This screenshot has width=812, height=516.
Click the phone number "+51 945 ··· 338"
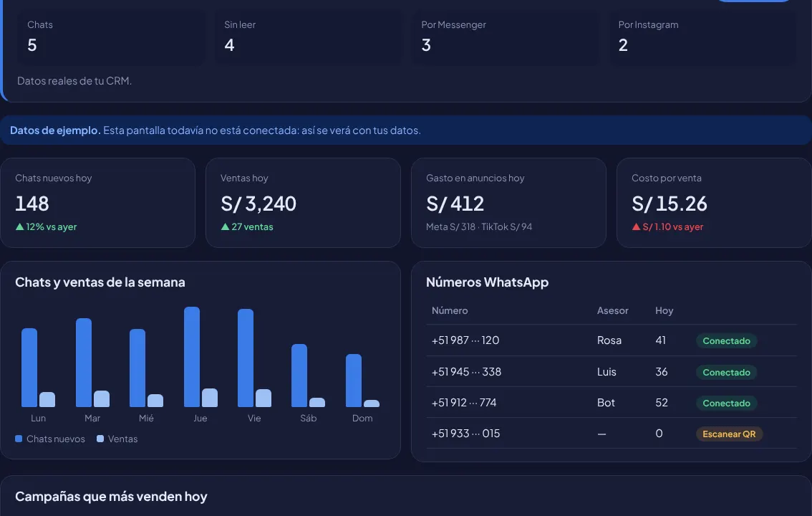[466, 372]
